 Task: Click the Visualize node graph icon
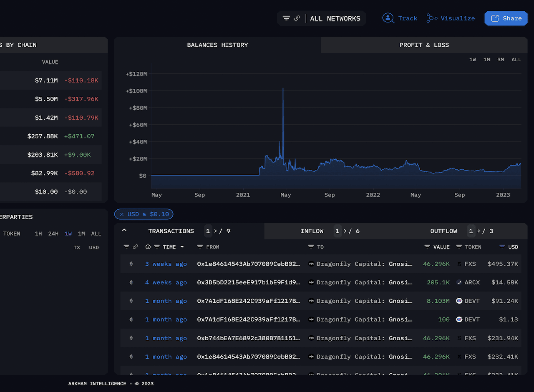click(432, 18)
